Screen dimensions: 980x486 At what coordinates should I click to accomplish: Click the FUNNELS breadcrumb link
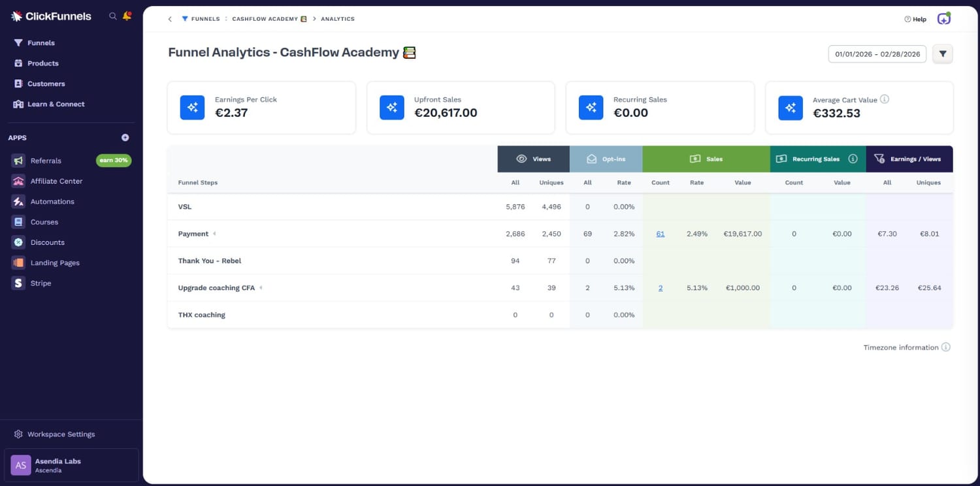point(201,19)
